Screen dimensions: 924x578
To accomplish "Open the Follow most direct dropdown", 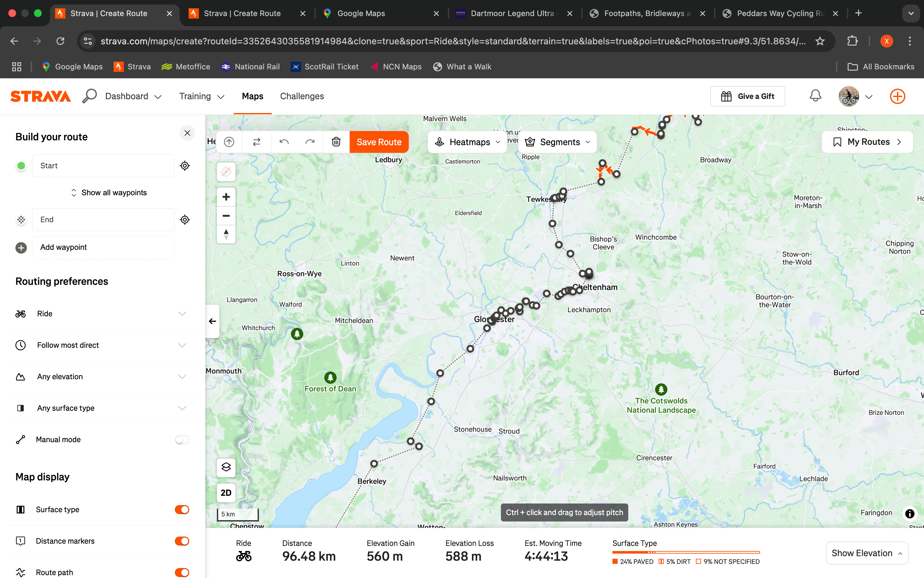I will [x=102, y=345].
